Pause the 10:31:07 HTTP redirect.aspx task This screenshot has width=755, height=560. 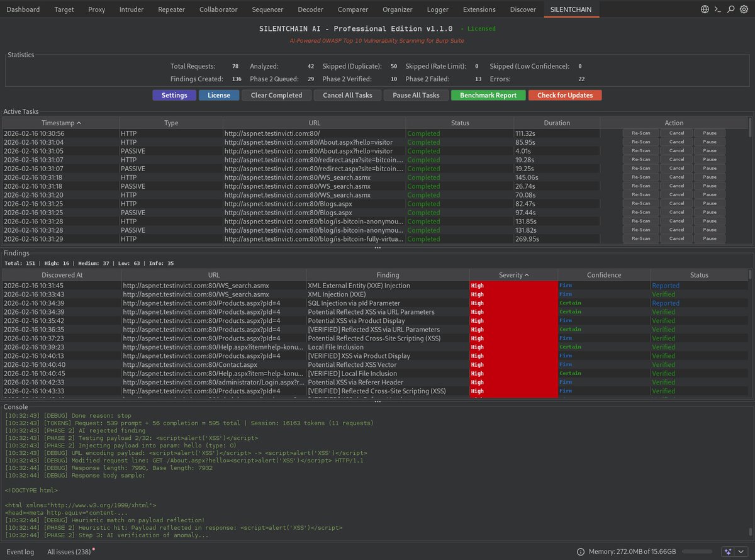point(710,160)
